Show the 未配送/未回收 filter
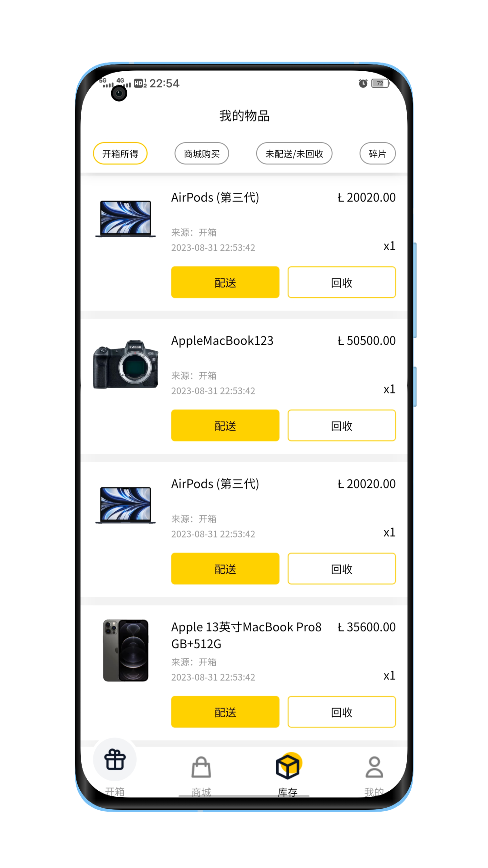This screenshot has width=488, height=868. coord(294,154)
